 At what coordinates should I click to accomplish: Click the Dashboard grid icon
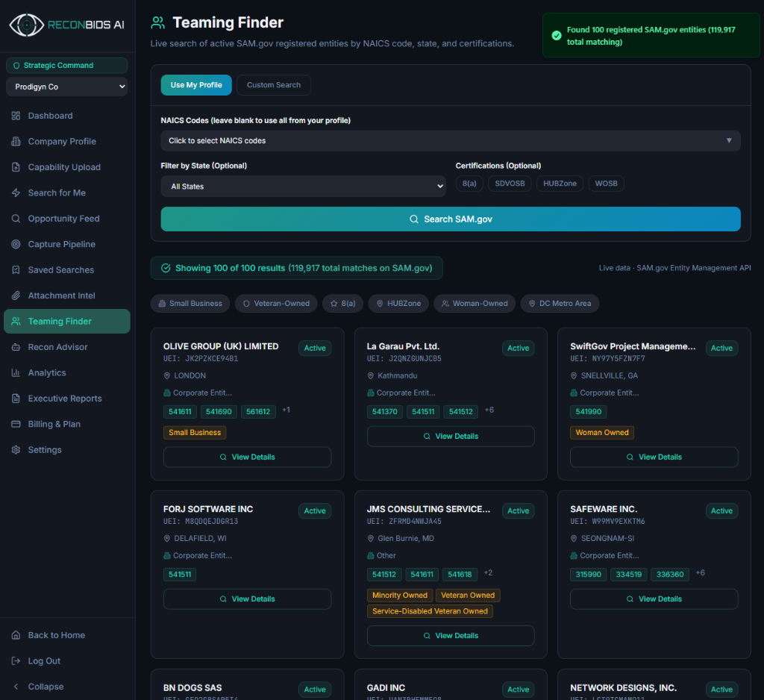pyautogui.click(x=16, y=116)
